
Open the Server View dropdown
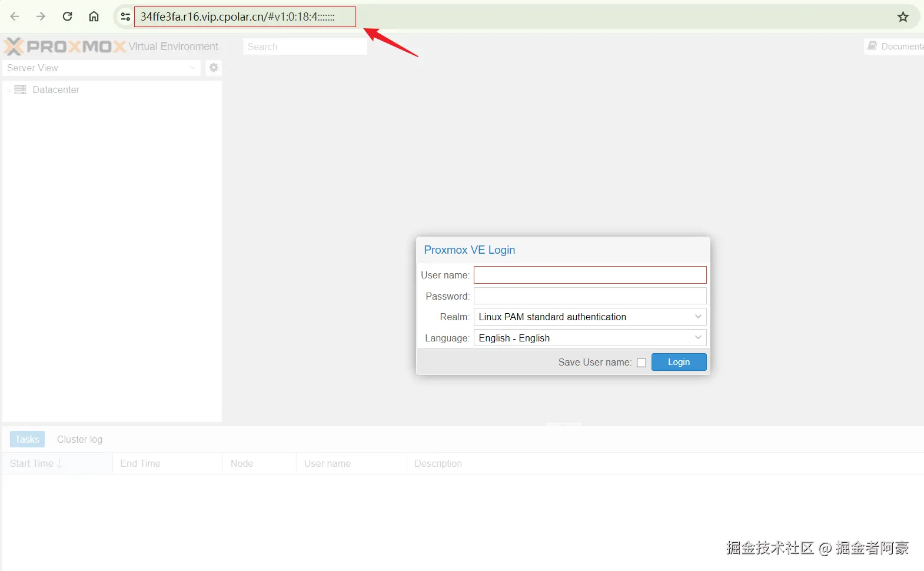point(102,68)
